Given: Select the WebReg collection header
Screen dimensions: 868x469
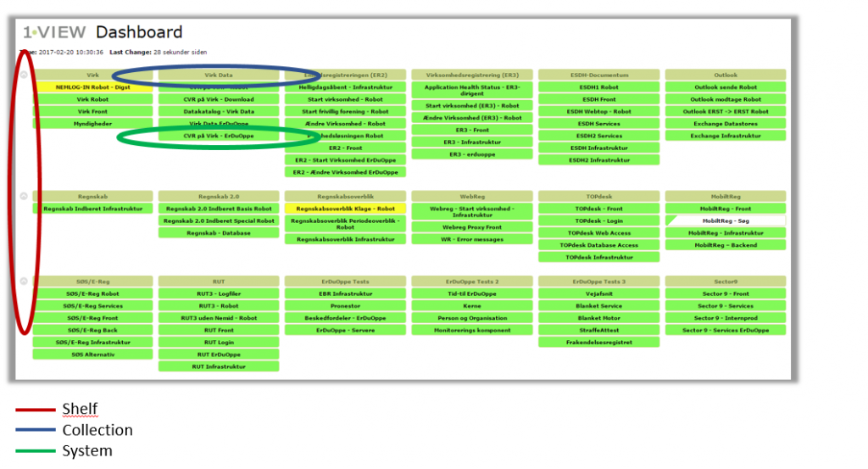Looking at the screenshot, I should coord(472,196).
